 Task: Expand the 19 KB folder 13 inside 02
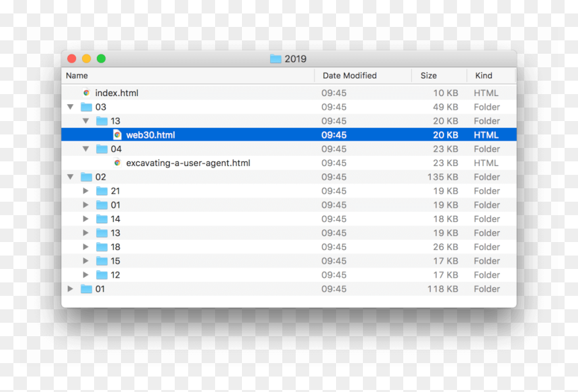(x=86, y=233)
